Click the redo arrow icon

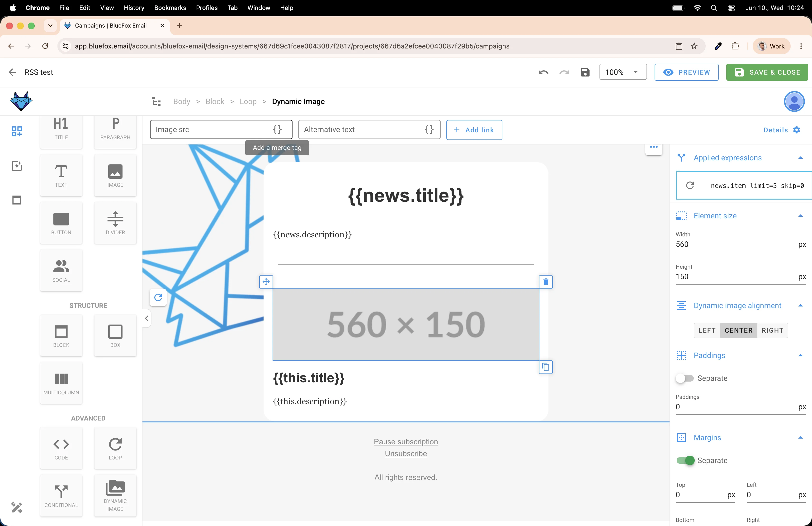click(564, 72)
